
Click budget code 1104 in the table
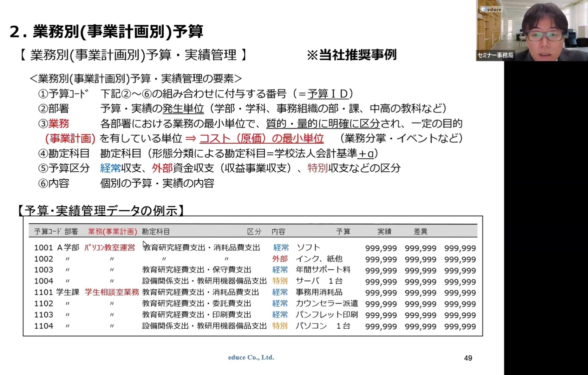44,326
